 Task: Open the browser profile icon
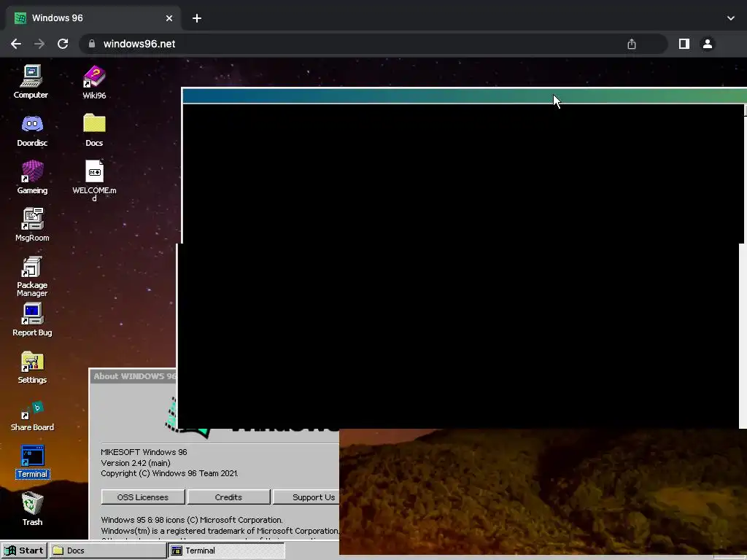pyautogui.click(x=708, y=44)
